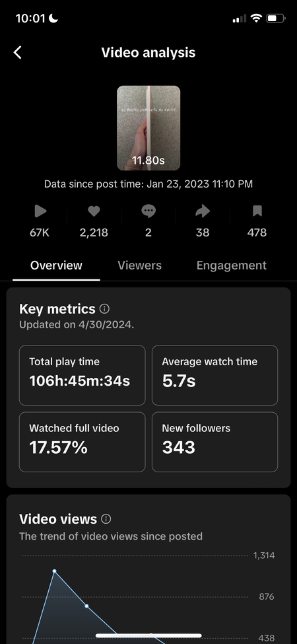This screenshot has width=297, height=644.
Task: Switch to the Viewers tab
Action: point(139,266)
